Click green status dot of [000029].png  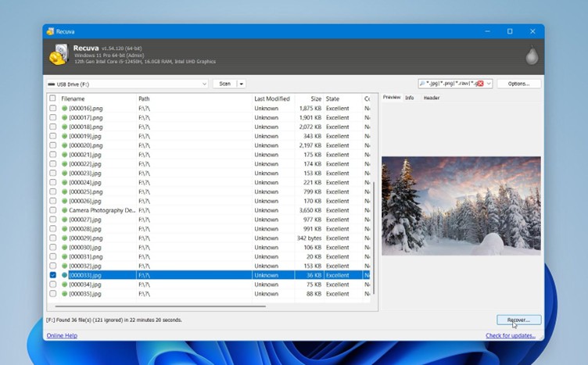click(65, 238)
